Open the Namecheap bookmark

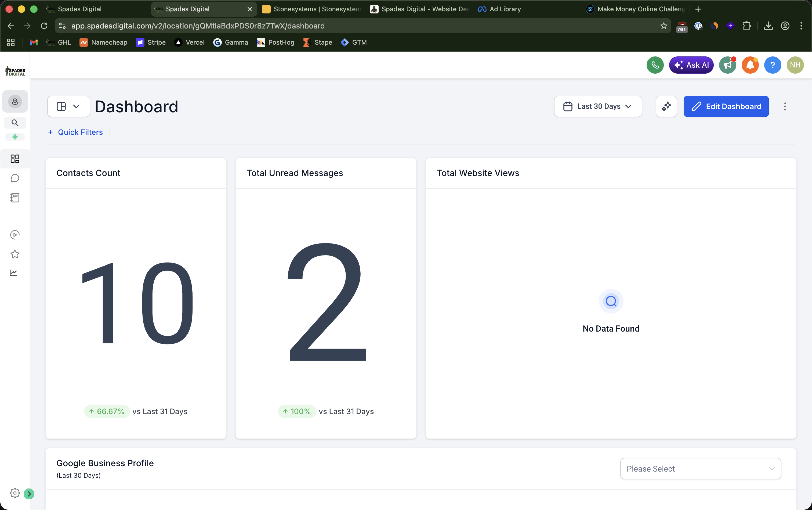click(103, 42)
